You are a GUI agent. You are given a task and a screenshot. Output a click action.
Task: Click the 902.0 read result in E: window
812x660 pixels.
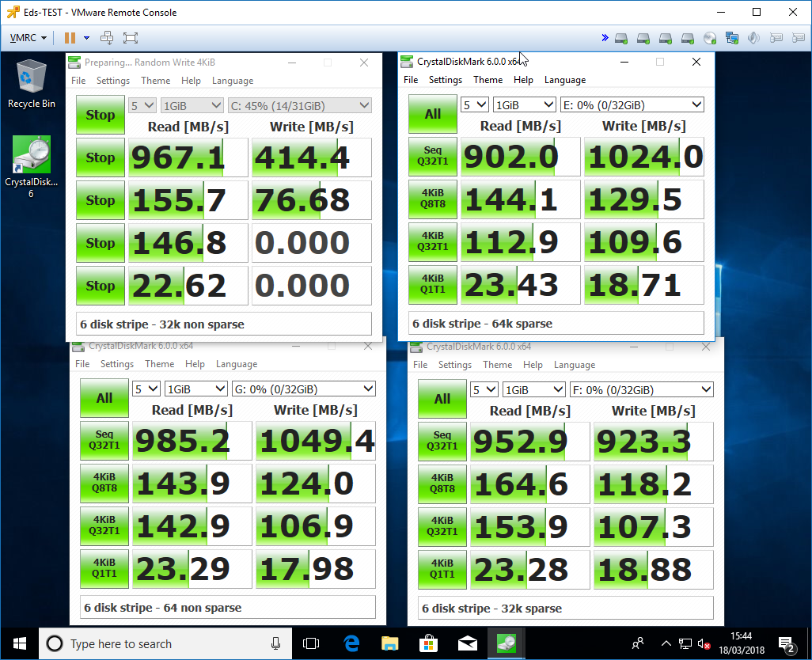click(521, 157)
